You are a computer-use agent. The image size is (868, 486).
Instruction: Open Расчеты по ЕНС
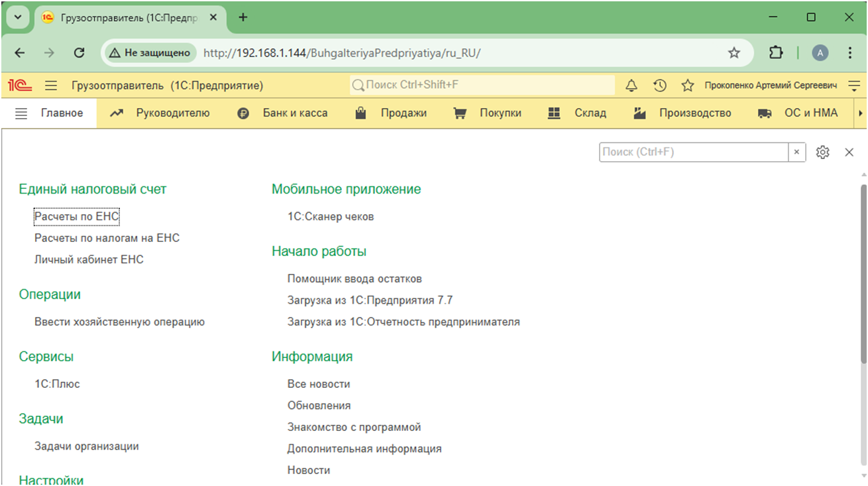click(x=77, y=216)
